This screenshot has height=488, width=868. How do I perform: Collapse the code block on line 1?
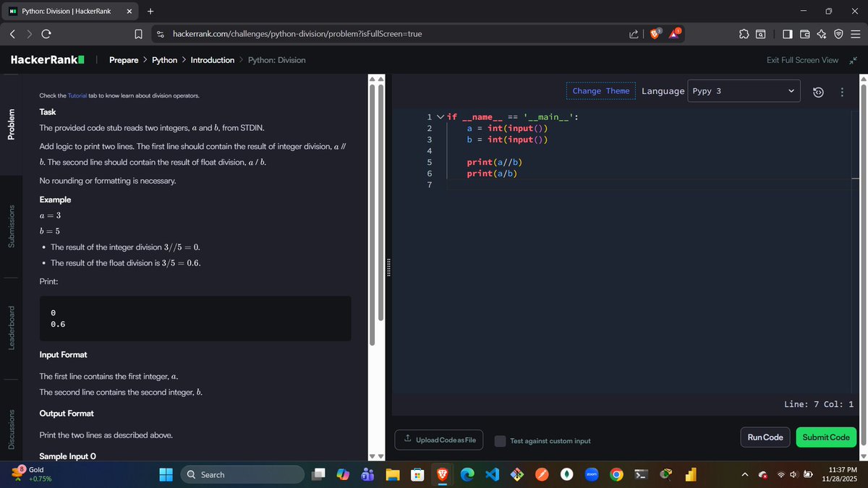441,116
